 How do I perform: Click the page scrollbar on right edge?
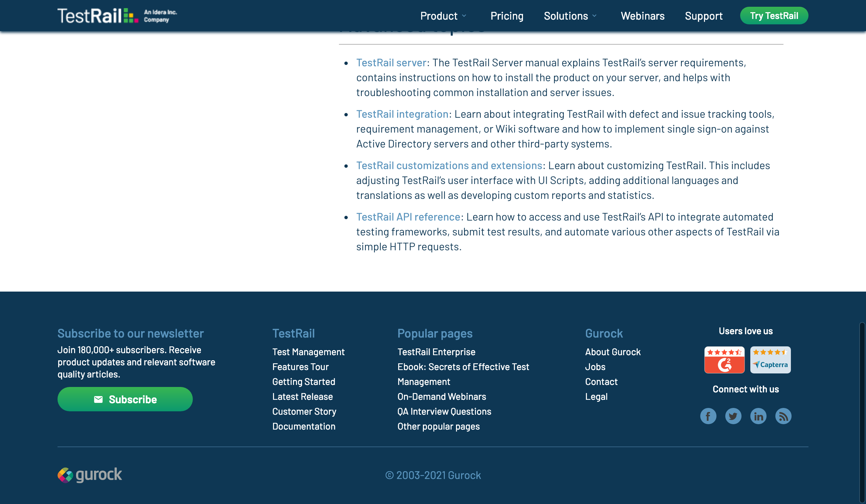(x=862, y=412)
